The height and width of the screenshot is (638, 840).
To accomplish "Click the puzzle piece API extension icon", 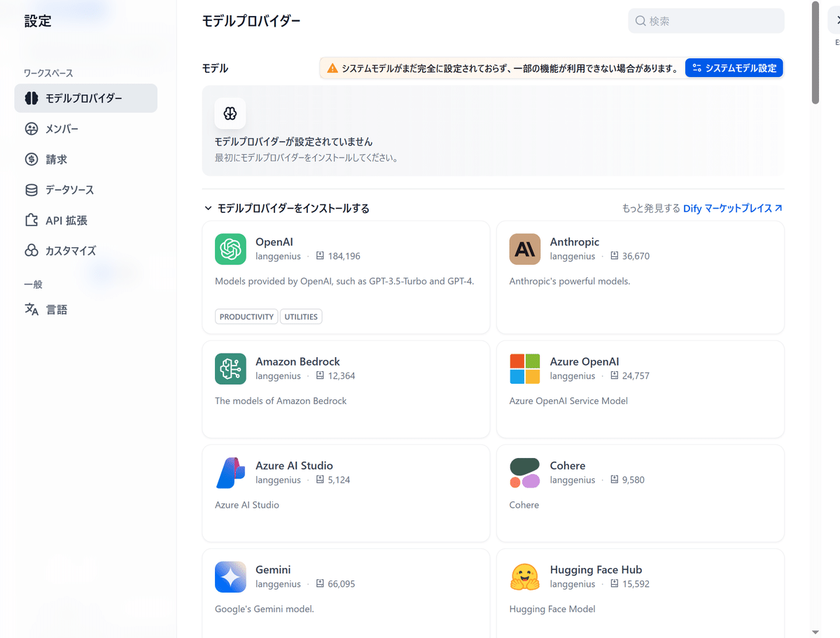I will pyautogui.click(x=31, y=220).
